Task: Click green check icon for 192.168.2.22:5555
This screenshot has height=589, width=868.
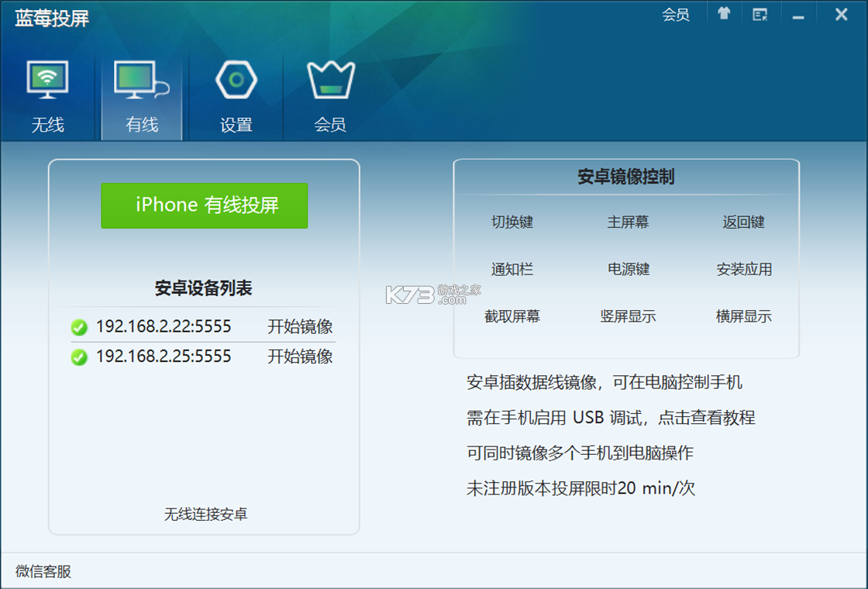Action: click(x=79, y=328)
